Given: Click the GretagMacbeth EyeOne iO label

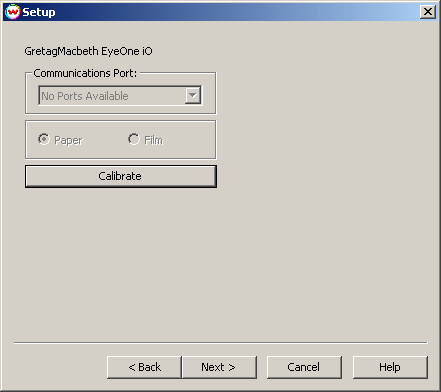Looking at the screenshot, I should click(x=88, y=51).
